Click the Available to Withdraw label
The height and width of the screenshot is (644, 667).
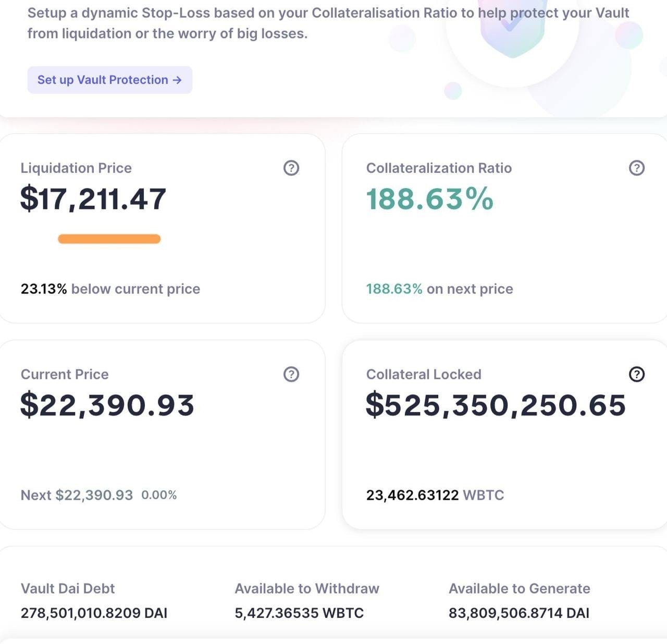(x=307, y=588)
